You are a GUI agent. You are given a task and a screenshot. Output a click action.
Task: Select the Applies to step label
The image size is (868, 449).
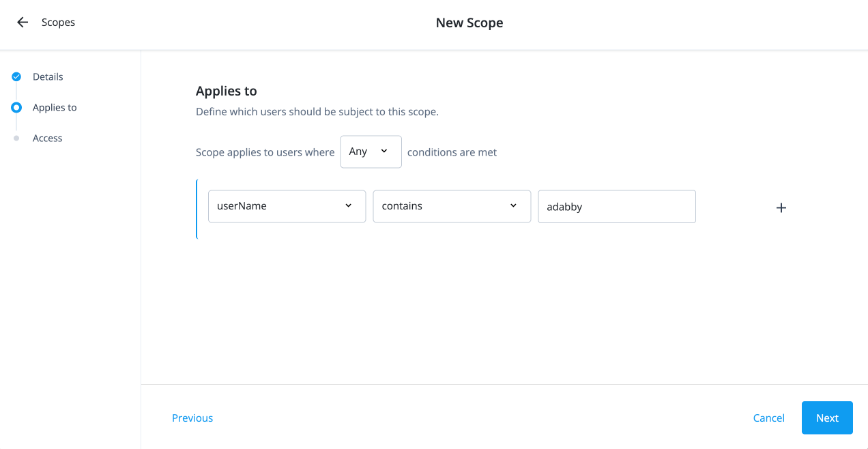click(x=54, y=107)
